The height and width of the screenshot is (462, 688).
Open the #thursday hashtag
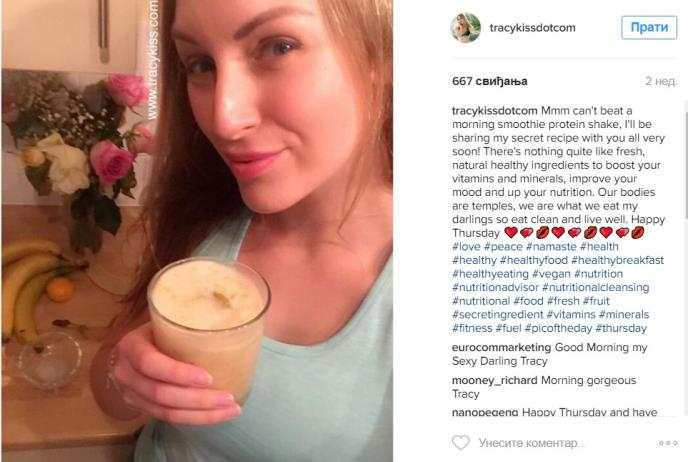(x=621, y=328)
